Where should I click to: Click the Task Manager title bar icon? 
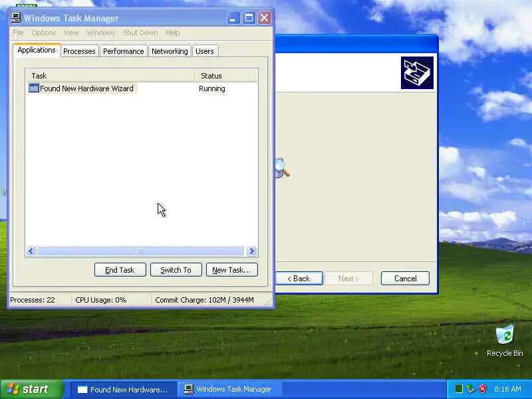[x=15, y=18]
